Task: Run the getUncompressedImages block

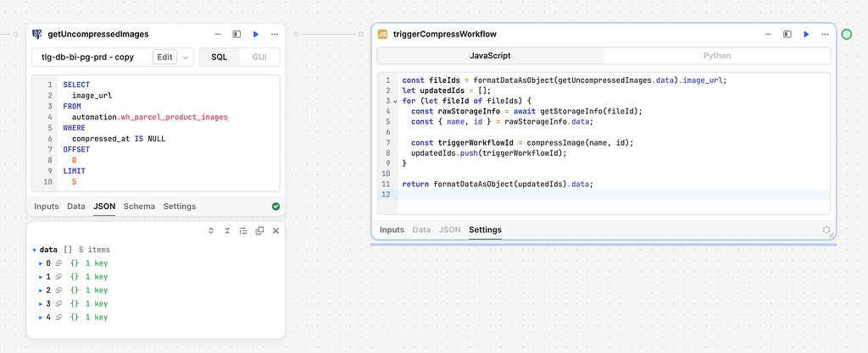Action: (256, 34)
